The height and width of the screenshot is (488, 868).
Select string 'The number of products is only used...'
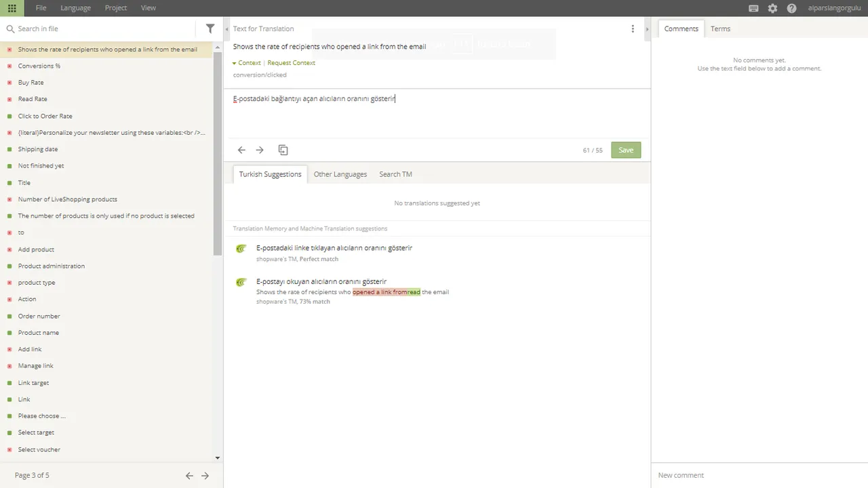[x=106, y=216]
